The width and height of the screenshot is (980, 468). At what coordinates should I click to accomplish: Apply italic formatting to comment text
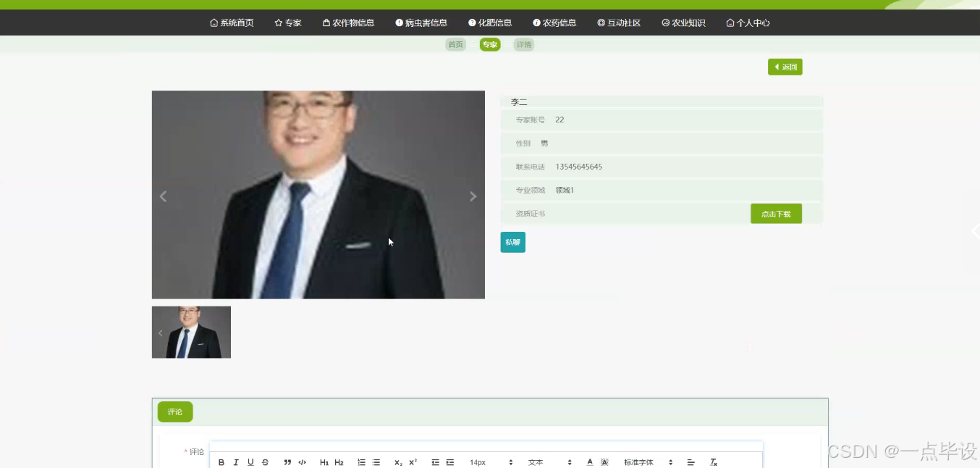235,462
